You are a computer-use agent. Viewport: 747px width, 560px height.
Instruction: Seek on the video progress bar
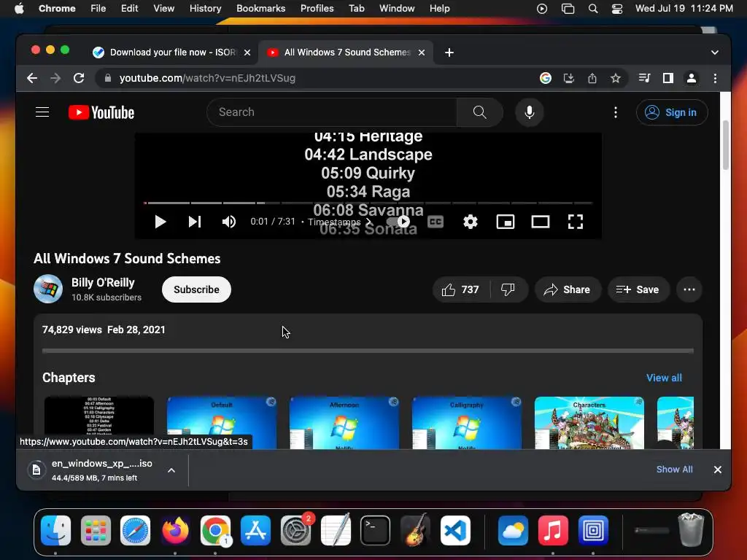(368, 203)
